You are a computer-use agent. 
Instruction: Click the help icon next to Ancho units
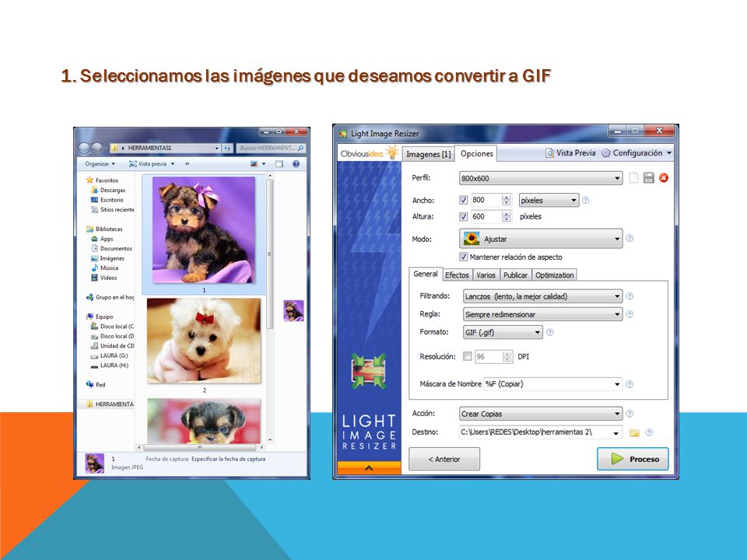click(585, 201)
